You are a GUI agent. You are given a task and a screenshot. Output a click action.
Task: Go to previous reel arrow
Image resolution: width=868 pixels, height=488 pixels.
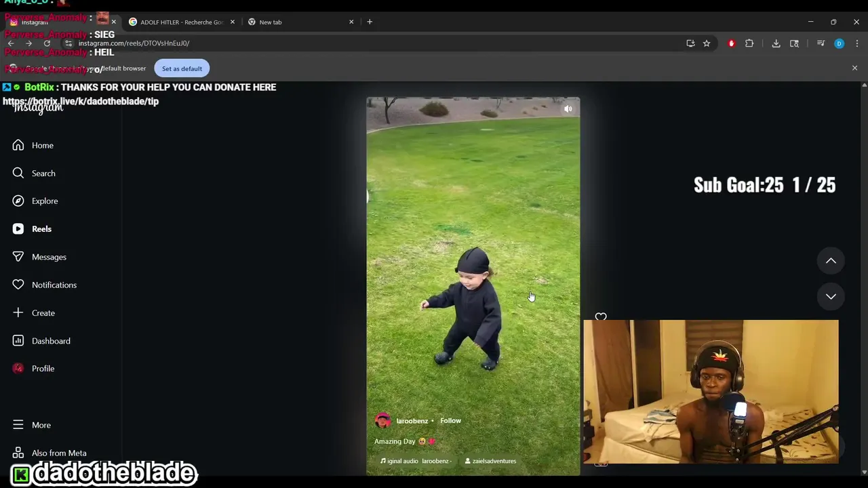point(831,261)
